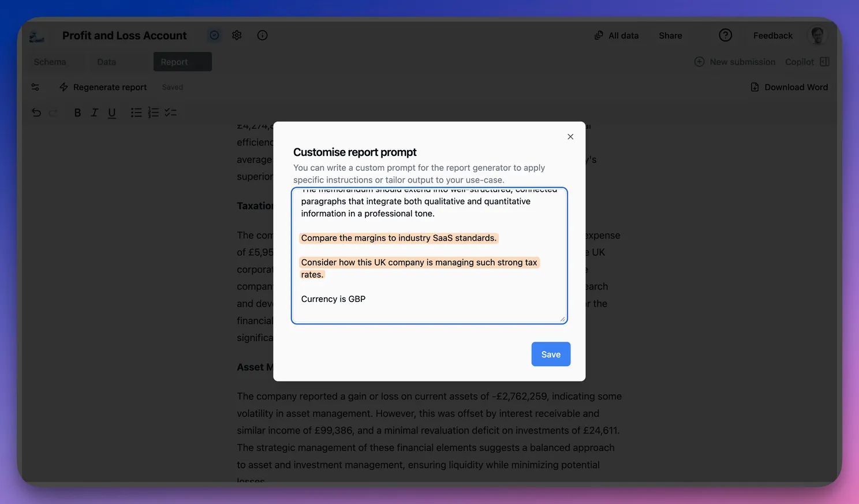Insert a numbered list
The image size is (859, 504).
(x=153, y=113)
